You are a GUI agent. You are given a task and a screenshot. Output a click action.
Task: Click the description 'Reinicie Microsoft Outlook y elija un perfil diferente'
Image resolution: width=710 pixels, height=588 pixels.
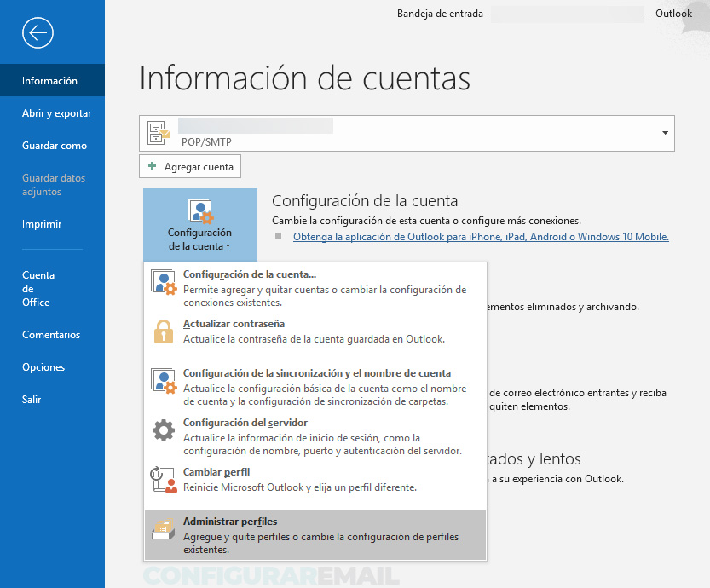point(300,487)
